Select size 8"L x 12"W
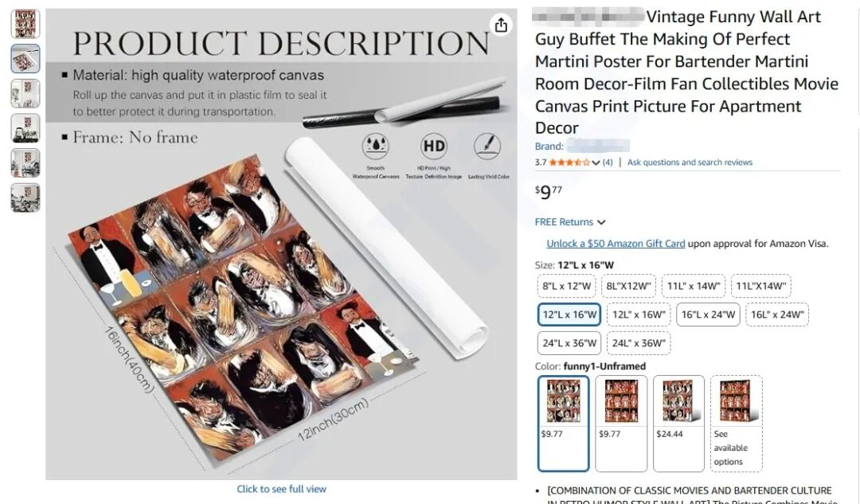Viewport: 860px width, 504px height. tap(567, 286)
